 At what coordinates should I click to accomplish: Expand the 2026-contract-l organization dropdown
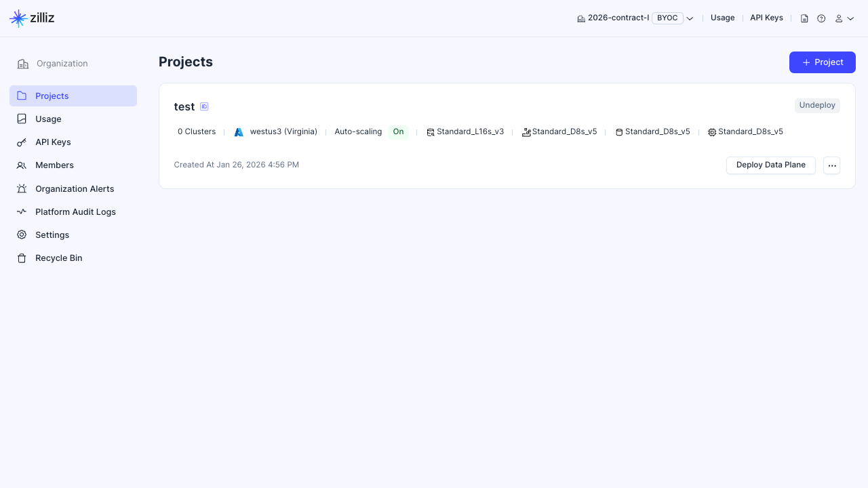[x=690, y=18]
